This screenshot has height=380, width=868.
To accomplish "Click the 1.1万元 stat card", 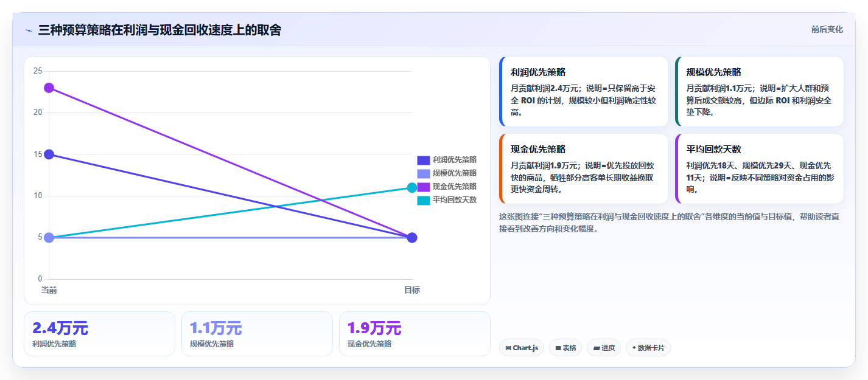I will coord(257,334).
